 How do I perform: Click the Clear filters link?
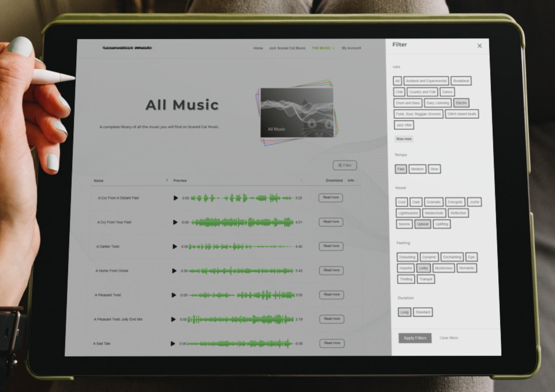click(x=449, y=338)
